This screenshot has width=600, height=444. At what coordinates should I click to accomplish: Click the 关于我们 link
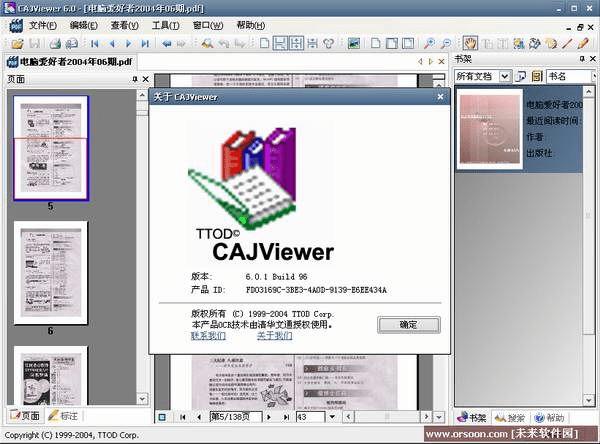coord(274,336)
